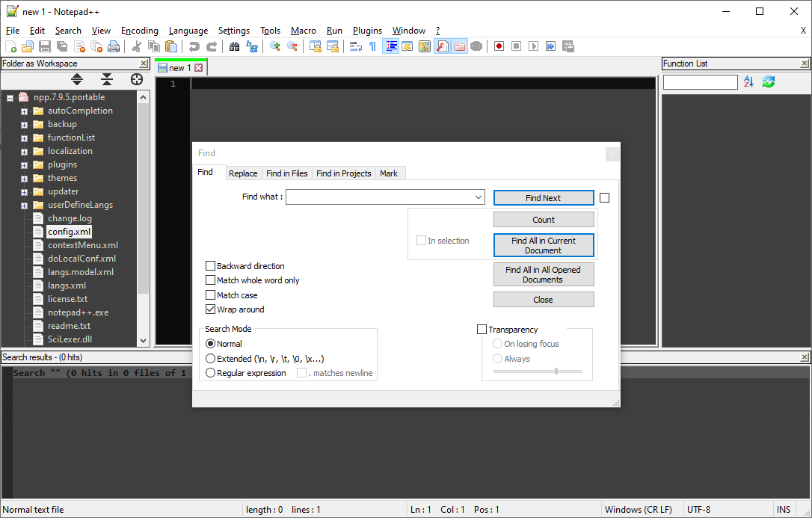This screenshot has height=518, width=812.
Task: Unfold all folders in Folder as Workspace
Action: click(x=77, y=79)
